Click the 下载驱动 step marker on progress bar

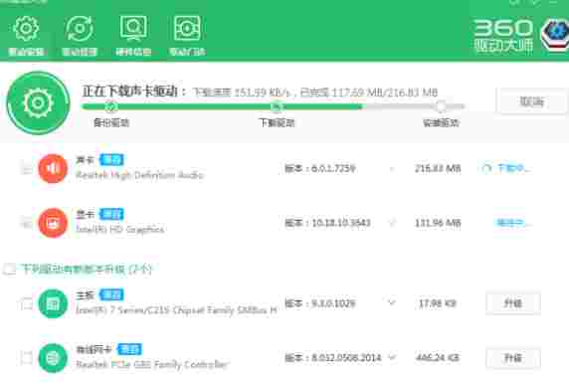click(x=277, y=106)
